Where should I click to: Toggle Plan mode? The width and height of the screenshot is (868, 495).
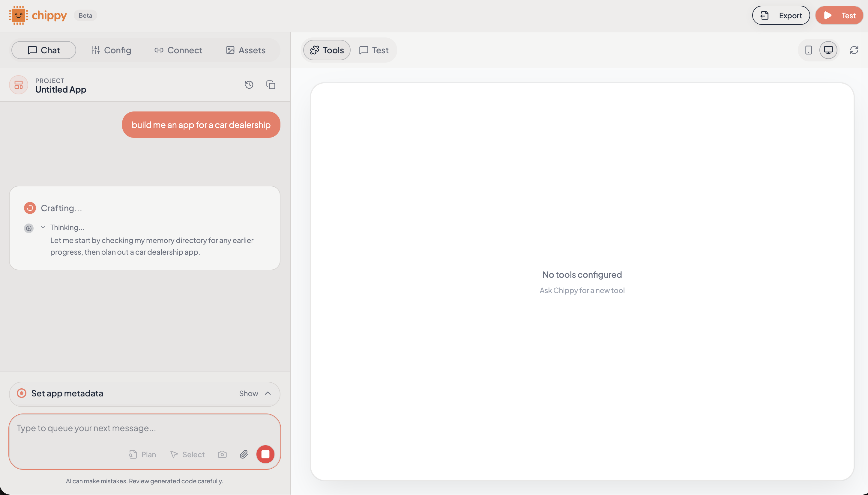[x=142, y=454]
